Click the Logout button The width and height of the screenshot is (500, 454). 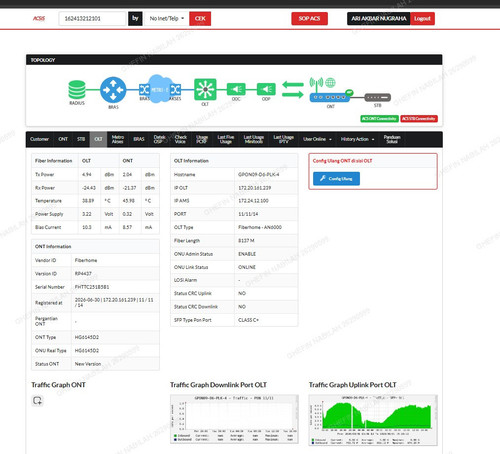pos(422,19)
